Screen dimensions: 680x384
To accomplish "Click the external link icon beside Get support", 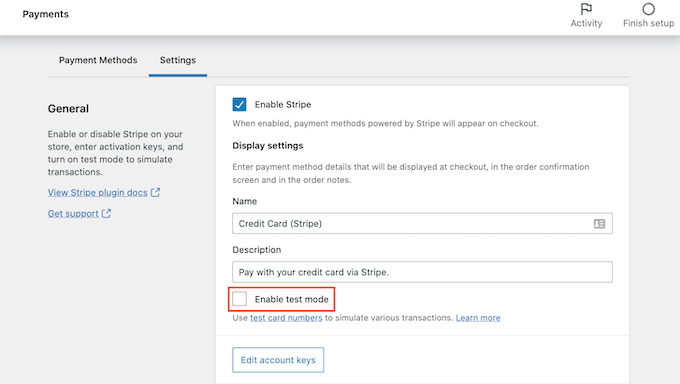I will (106, 213).
